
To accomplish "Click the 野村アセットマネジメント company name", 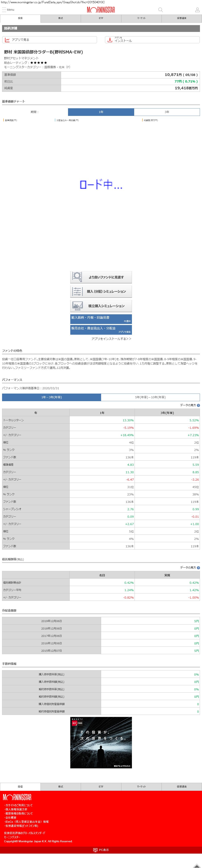I will pos(21,58).
